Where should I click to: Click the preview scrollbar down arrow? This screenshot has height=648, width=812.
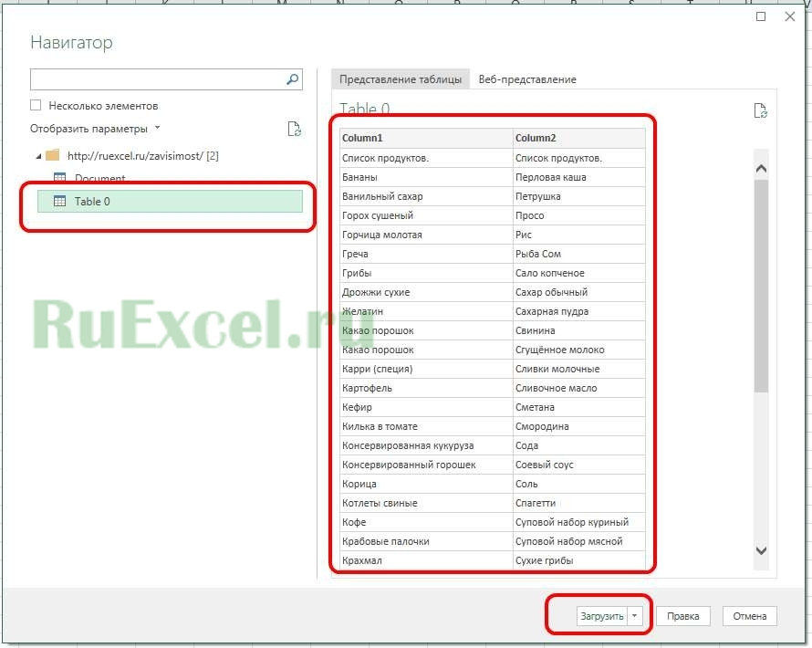(761, 550)
